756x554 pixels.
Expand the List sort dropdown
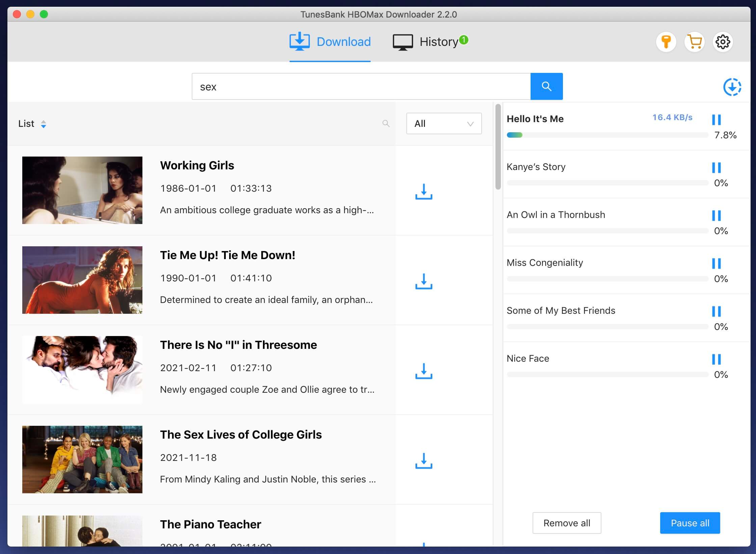pyautogui.click(x=32, y=123)
